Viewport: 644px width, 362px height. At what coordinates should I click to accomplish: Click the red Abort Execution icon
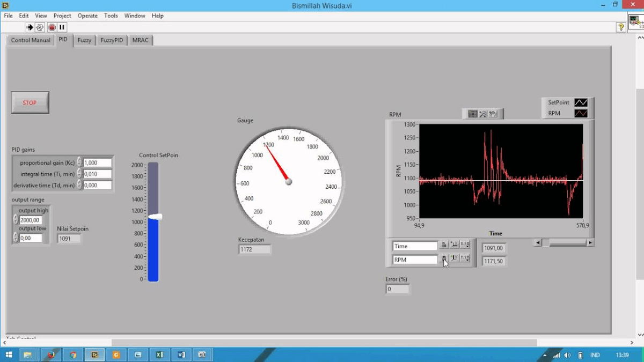[x=52, y=27]
